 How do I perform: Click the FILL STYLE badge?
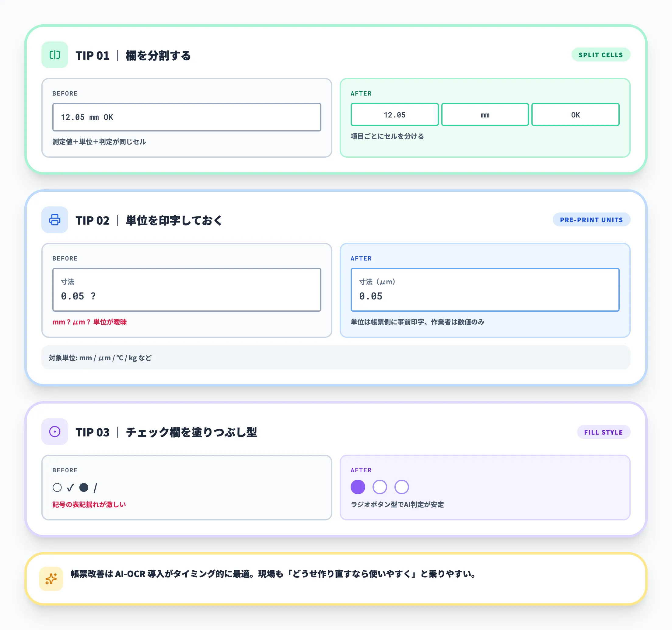[603, 432]
